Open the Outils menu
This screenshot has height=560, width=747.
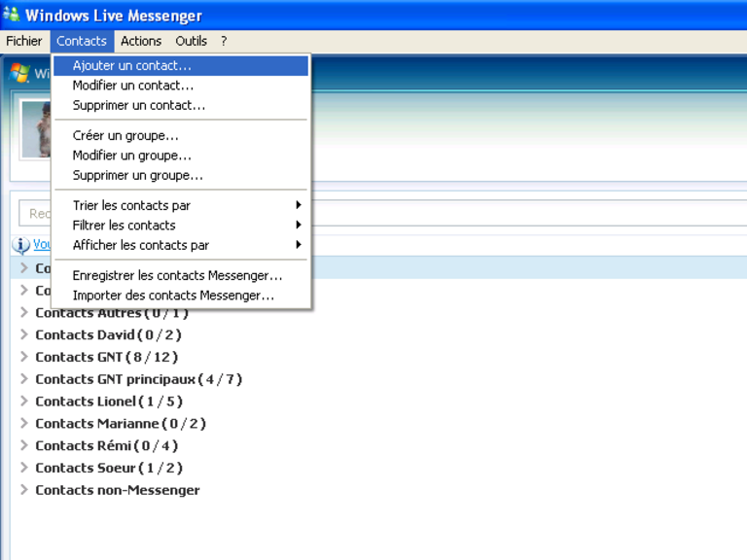coord(191,42)
